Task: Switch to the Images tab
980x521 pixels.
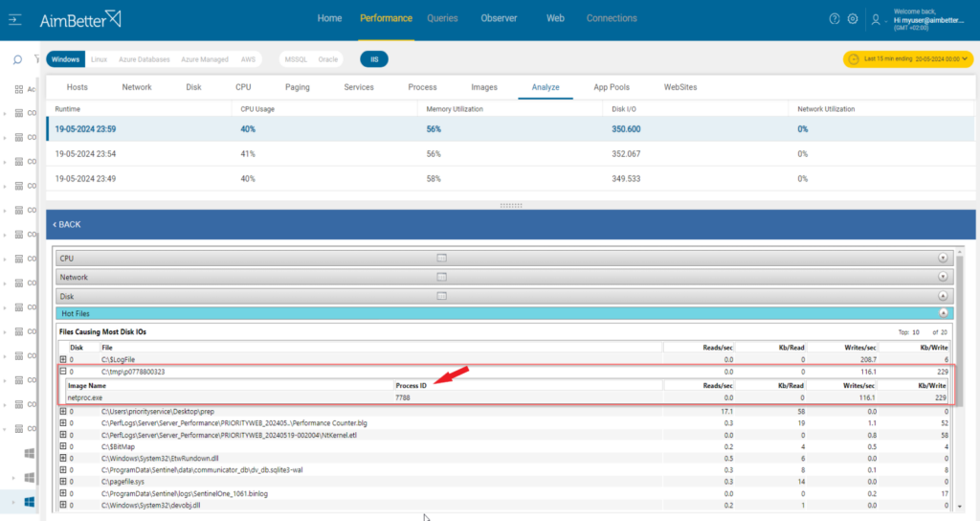Action: [x=484, y=87]
